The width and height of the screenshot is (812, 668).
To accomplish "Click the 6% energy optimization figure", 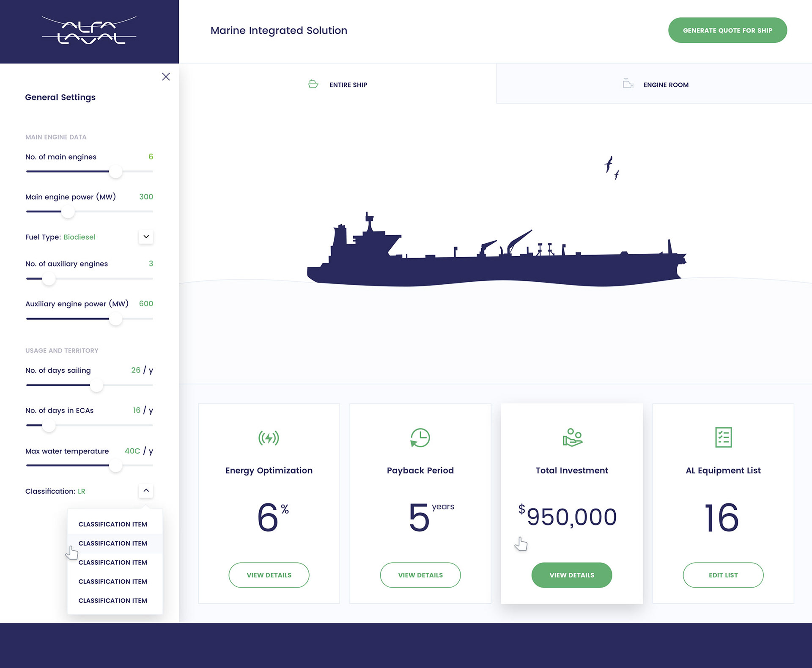I will 273,517.
